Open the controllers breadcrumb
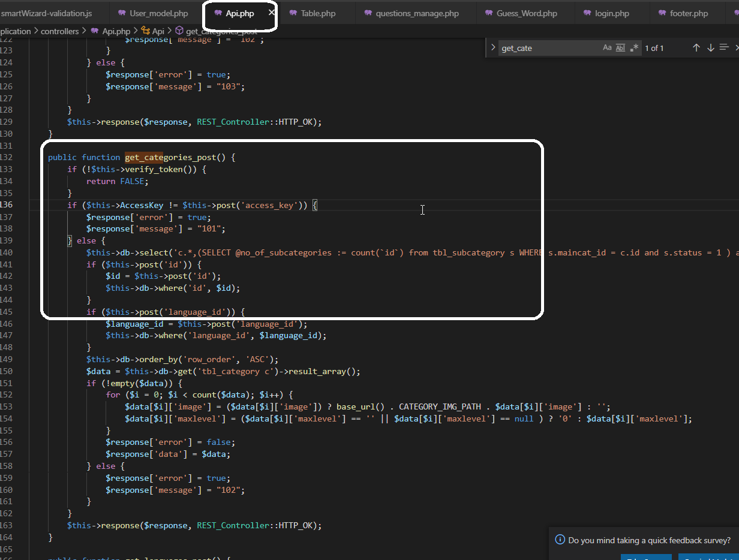 pyautogui.click(x=59, y=31)
